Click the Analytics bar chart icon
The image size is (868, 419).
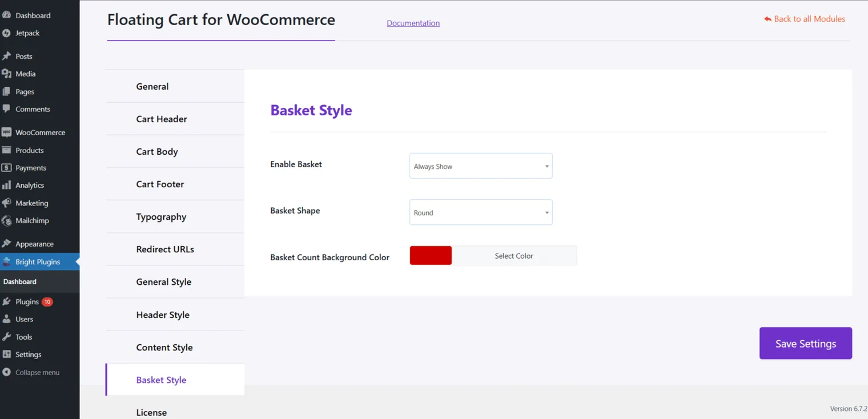(7, 186)
